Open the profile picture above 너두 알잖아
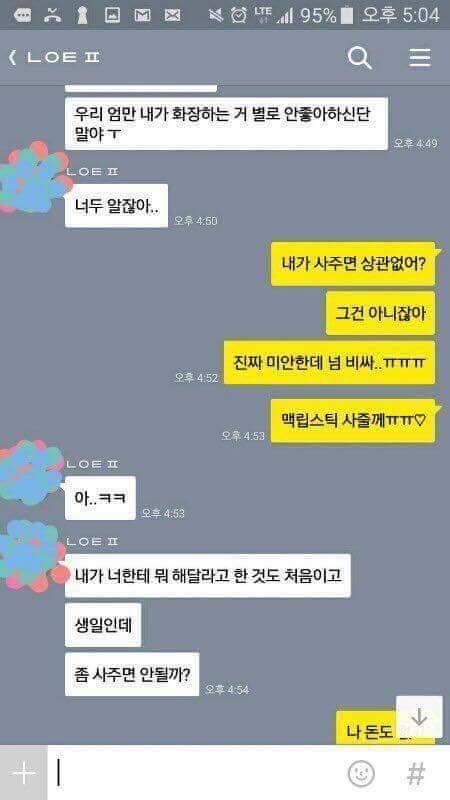 pyautogui.click(x=33, y=177)
